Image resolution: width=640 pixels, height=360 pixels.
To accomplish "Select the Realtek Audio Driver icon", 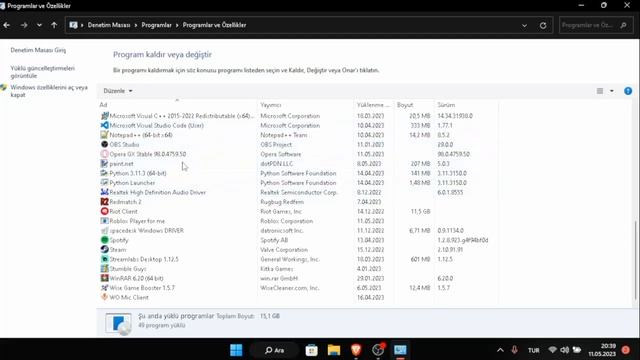I will (104, 192).
